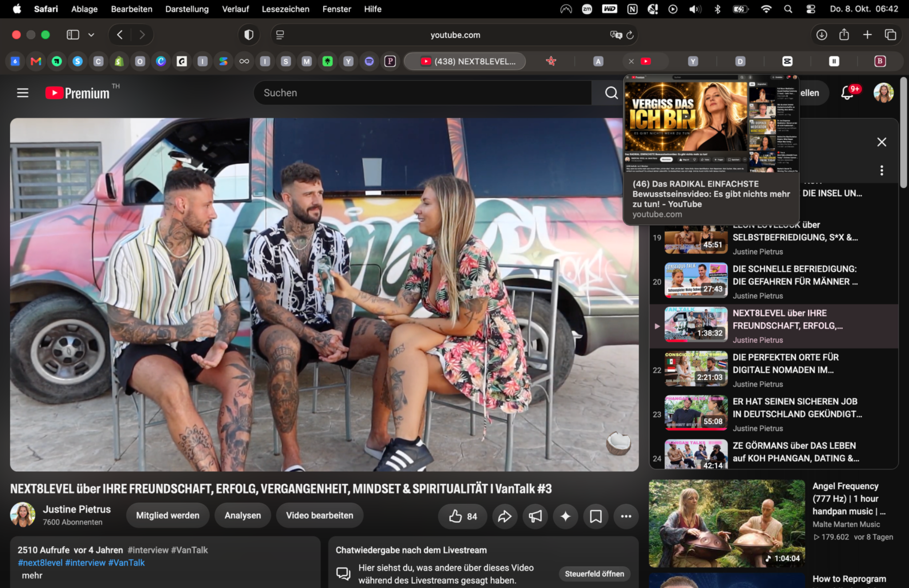Click the Safari address bar
909x588 pixels.
coord(455,35)
